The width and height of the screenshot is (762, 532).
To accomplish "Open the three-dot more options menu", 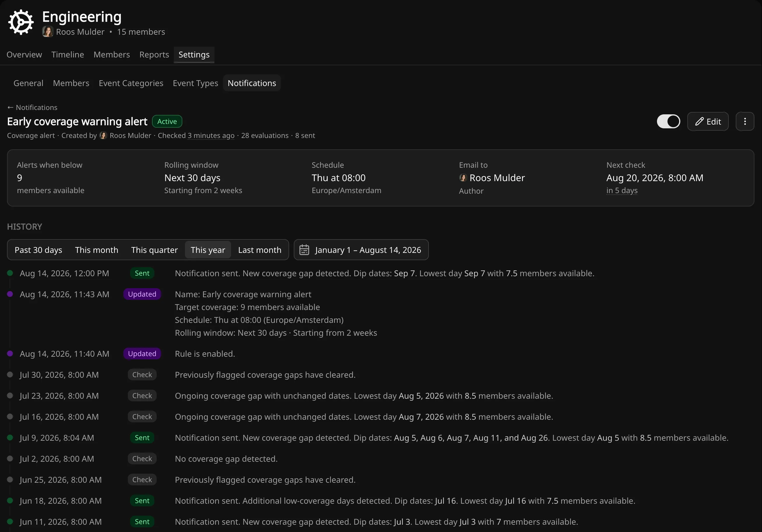I will click(745, 121).
